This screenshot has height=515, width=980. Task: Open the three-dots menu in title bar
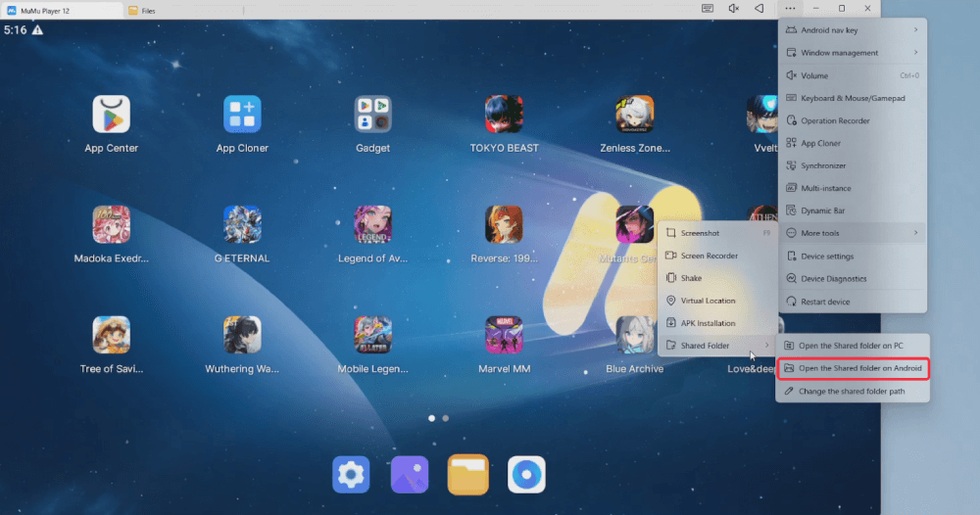pyautogui.click(x=790, y=9)
